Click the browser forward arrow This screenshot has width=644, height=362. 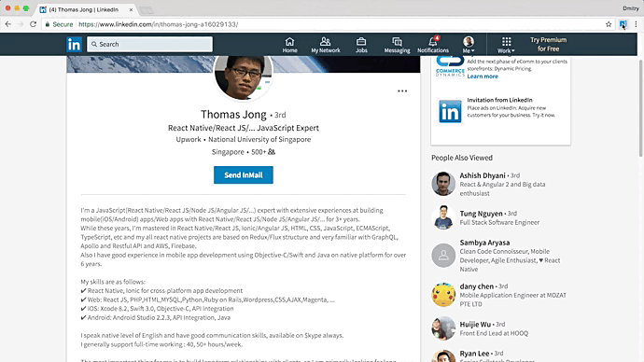[21, 24]
